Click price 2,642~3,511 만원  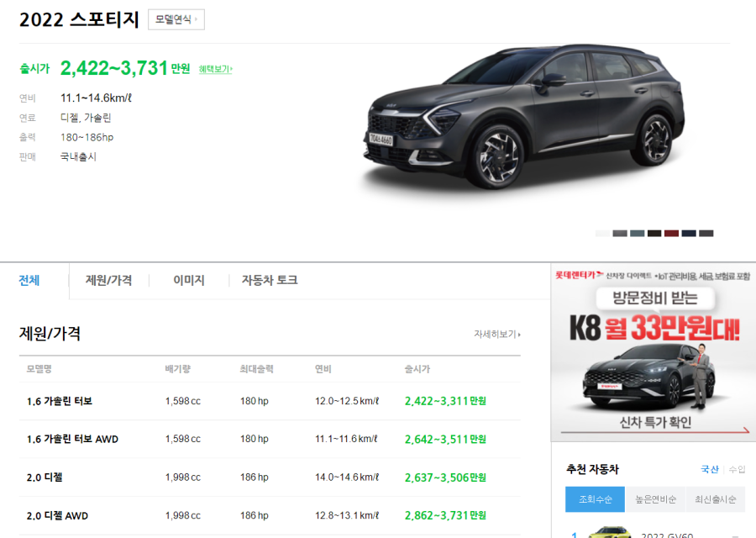click(445, 439)
